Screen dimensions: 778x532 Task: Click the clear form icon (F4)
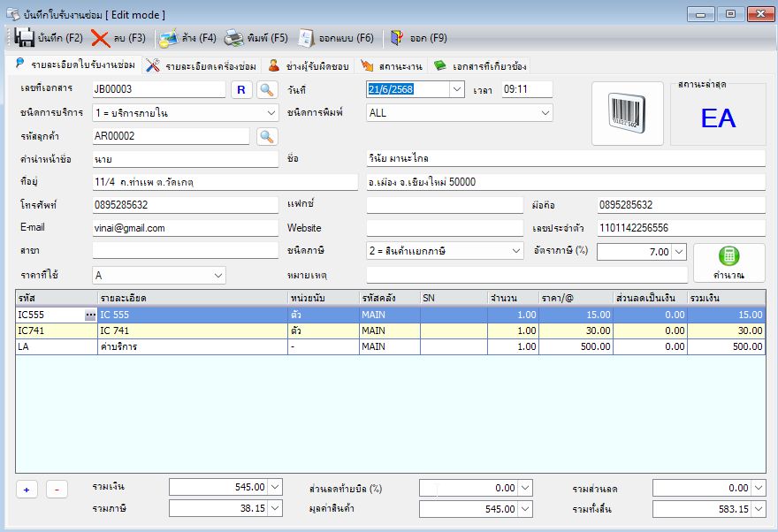[x=168, y=38]
